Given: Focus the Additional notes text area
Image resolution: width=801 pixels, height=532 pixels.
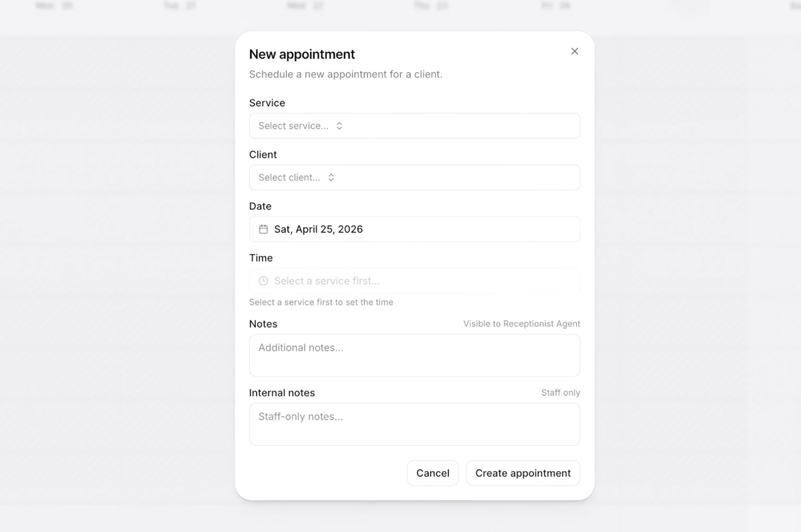Looking at the screenshot, I should [415, 355].
